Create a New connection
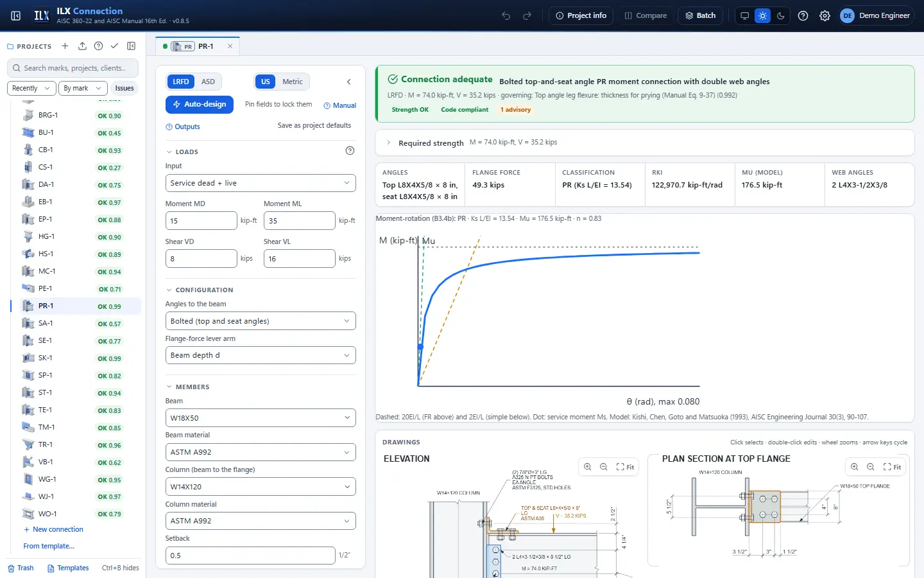 coord(53,529)
